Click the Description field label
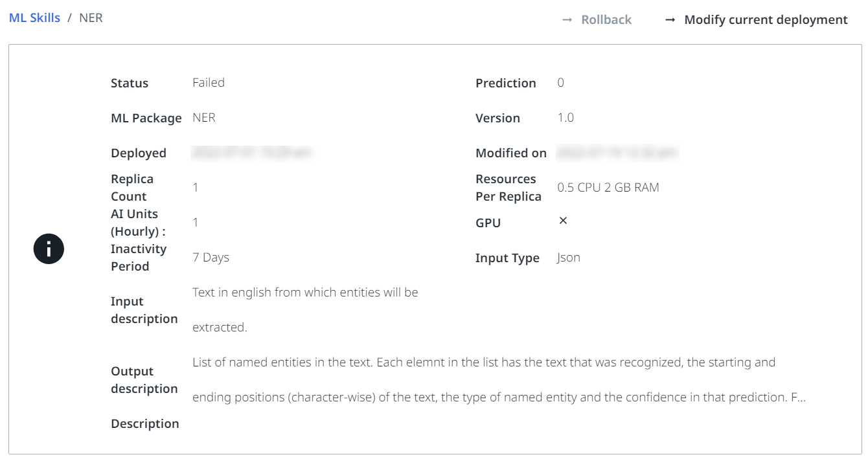The image size is (868, 459). [x=144, y=423]
